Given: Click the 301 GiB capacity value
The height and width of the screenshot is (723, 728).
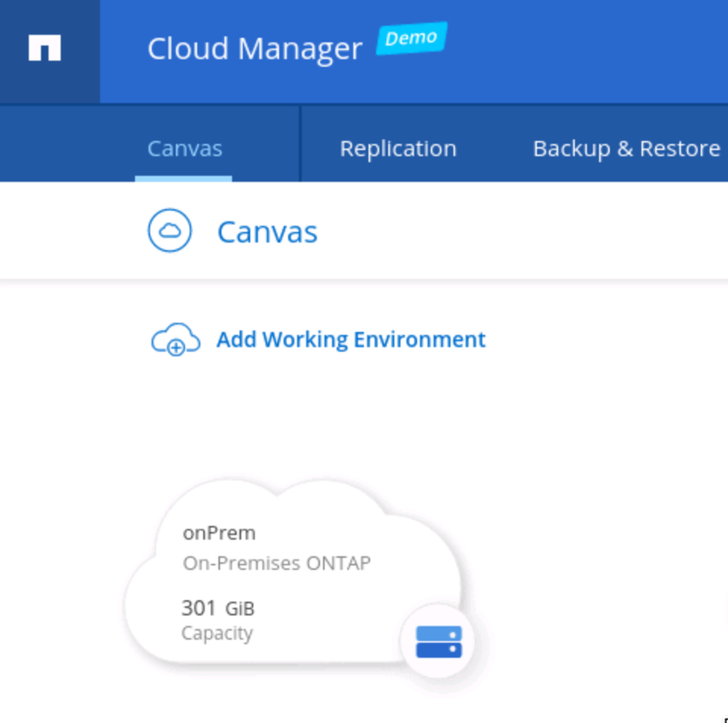Looking at the screenshot, I should [x=216, y=607].
